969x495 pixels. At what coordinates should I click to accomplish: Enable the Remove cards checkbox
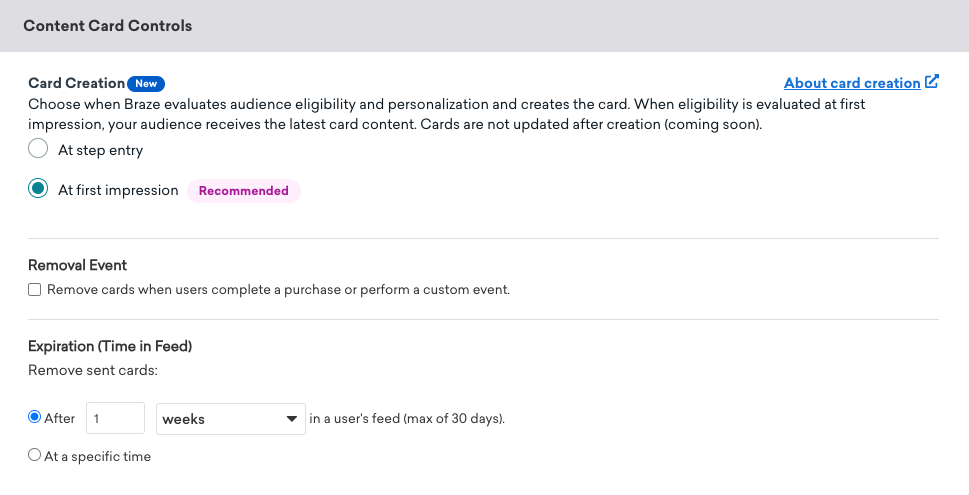(x=35, y=290)
